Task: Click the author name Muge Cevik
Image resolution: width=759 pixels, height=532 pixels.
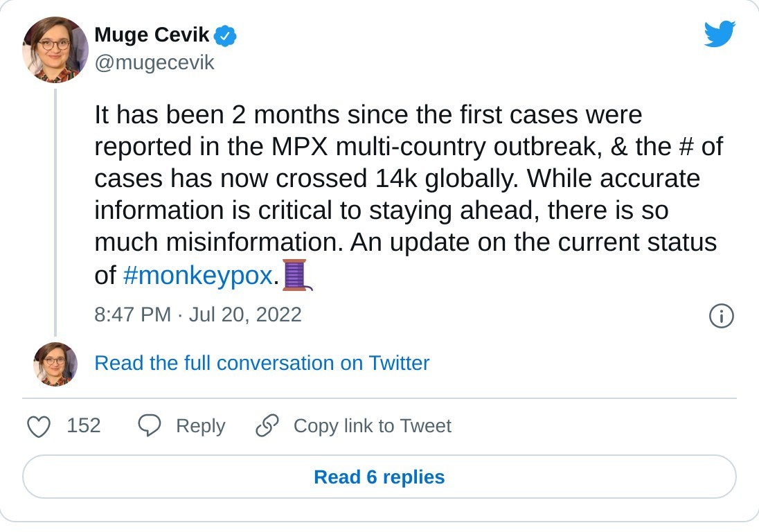Action: (x=152, y=35)
